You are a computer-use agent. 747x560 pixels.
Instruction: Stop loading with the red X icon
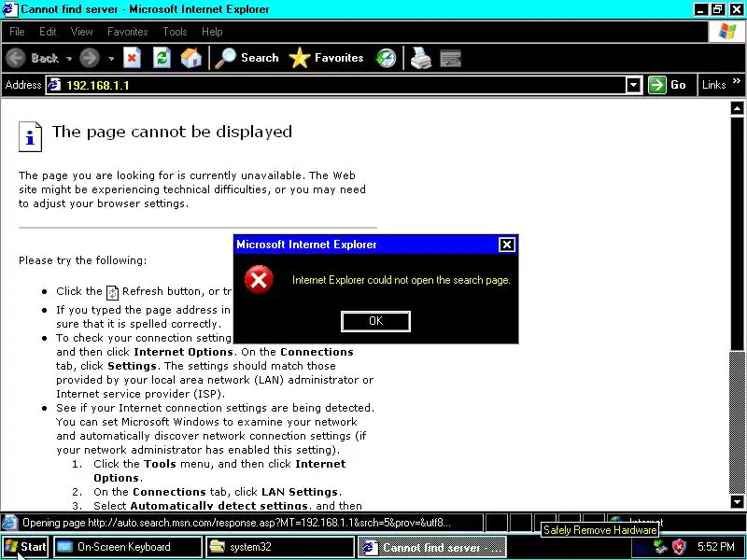[132, 58]
